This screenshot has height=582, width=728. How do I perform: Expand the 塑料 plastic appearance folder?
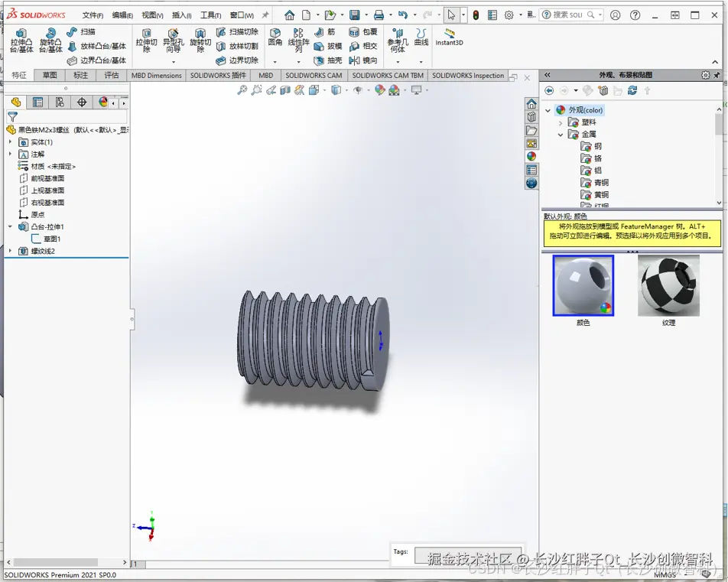click(x=560, y=122)
